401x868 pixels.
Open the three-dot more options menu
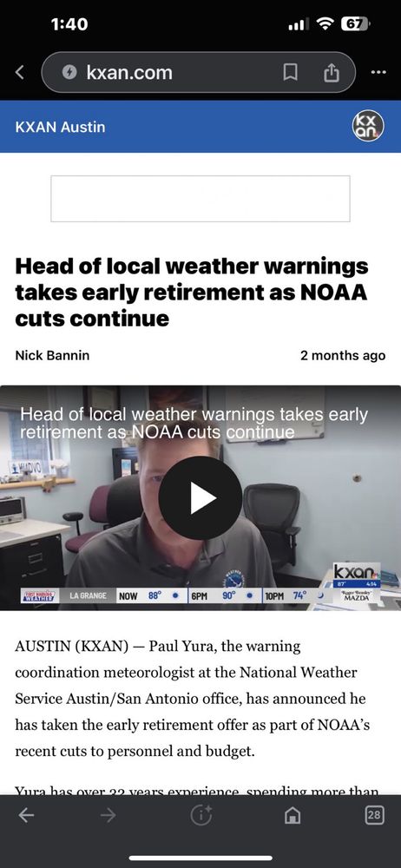[378, 72]
